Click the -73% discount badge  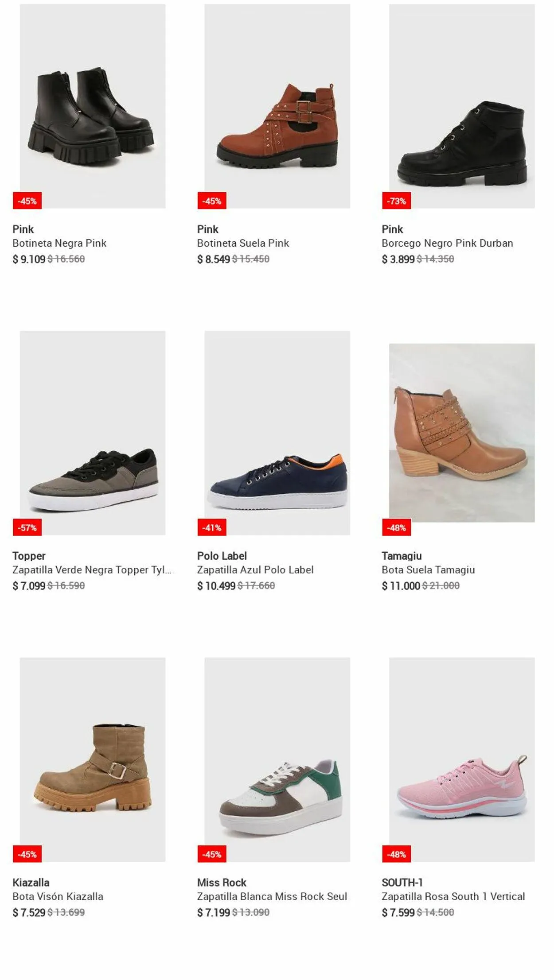click(x=396, y=201)
